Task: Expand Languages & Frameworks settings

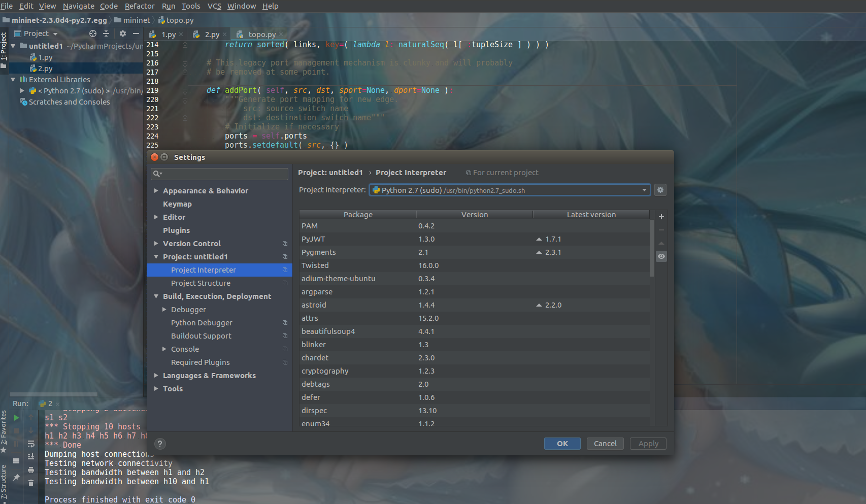Action: pos(156,376)
